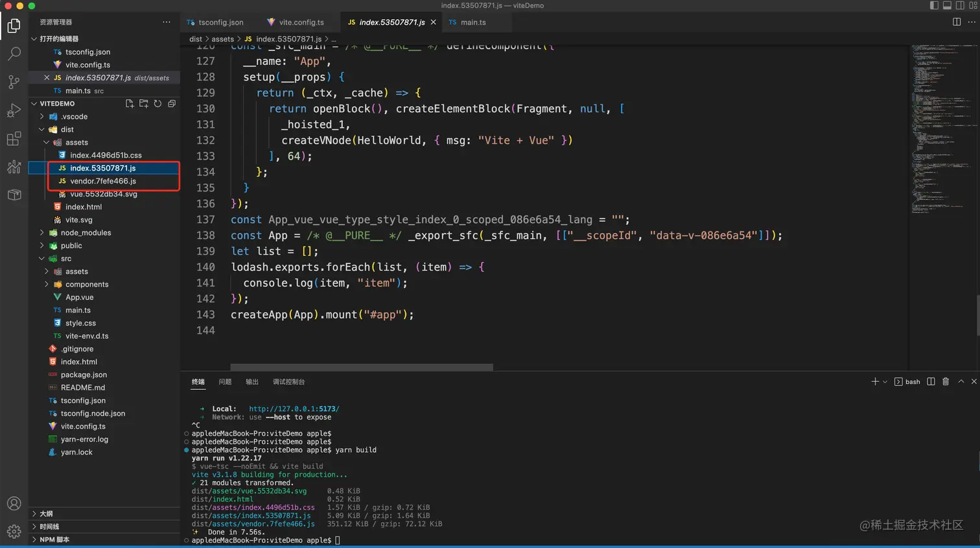Click the code minimap overview
The width and height of the screenshot is (980, 548).
click(x=943, y=130)
